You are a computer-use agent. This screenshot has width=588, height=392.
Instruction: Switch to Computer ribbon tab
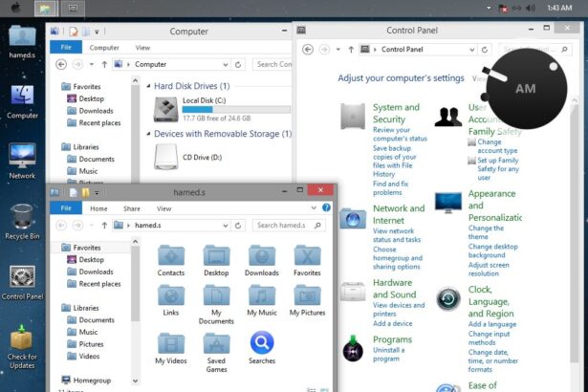[x=104, y=48]
